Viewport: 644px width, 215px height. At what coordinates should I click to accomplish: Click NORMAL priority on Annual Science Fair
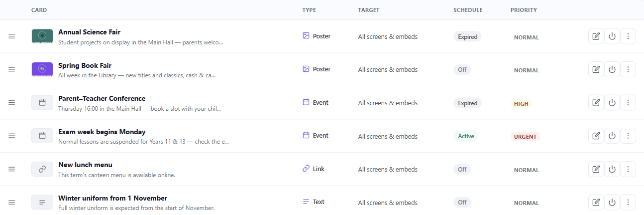click(x=526, y=37)
